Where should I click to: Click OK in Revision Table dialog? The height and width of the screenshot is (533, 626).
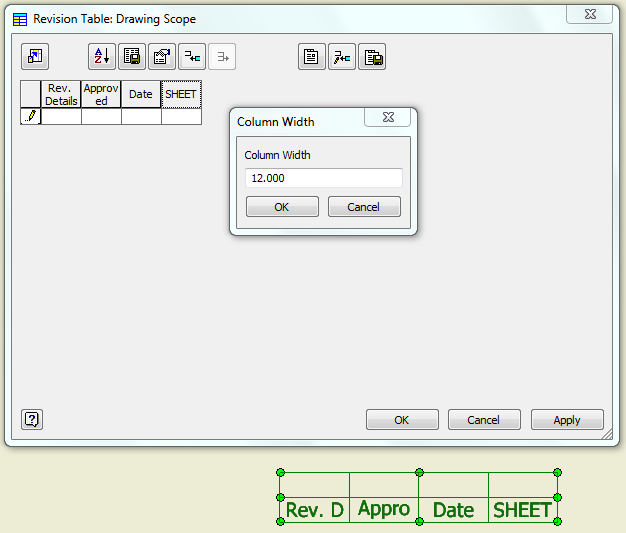tap(402, 420)
